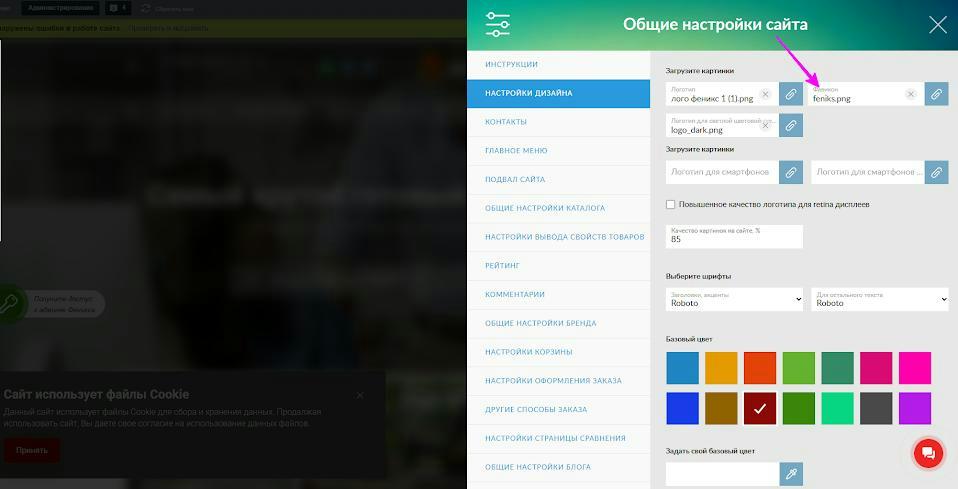Enable retina display logo quality checkbox
Screen dimensions: 958x489
(x=671, y=204)
